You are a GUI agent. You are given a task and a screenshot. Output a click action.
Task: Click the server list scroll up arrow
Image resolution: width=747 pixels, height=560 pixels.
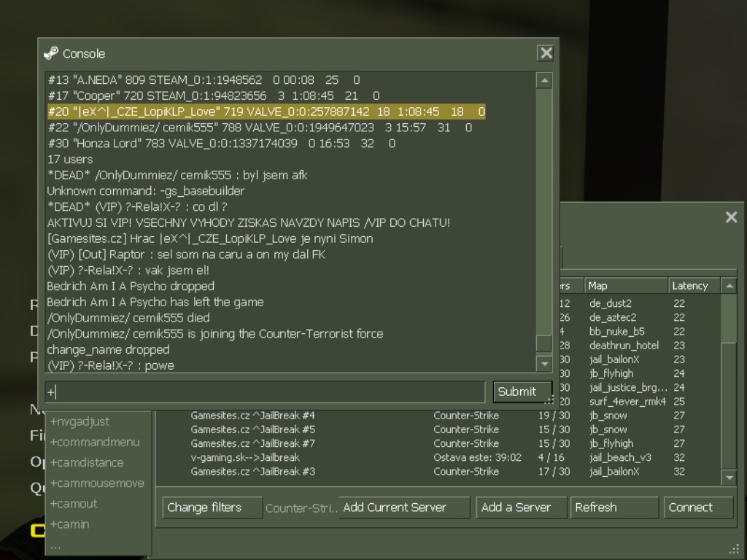[729, 286]
